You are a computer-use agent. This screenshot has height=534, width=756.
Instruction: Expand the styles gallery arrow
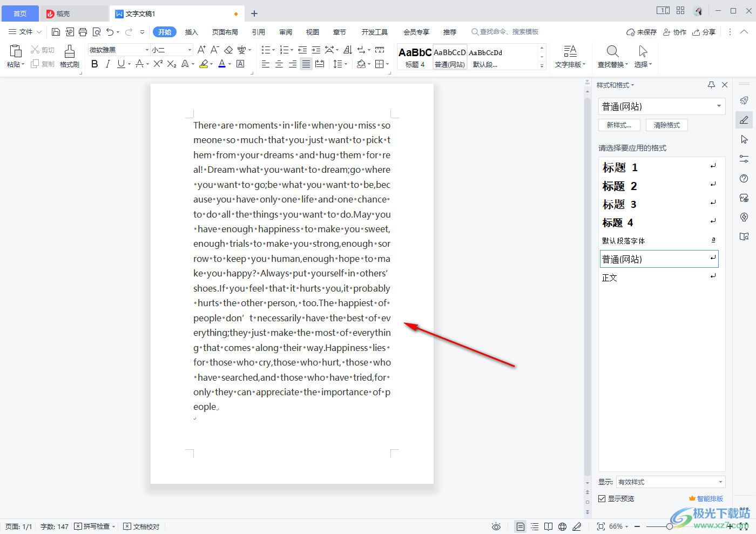point(542,66)
